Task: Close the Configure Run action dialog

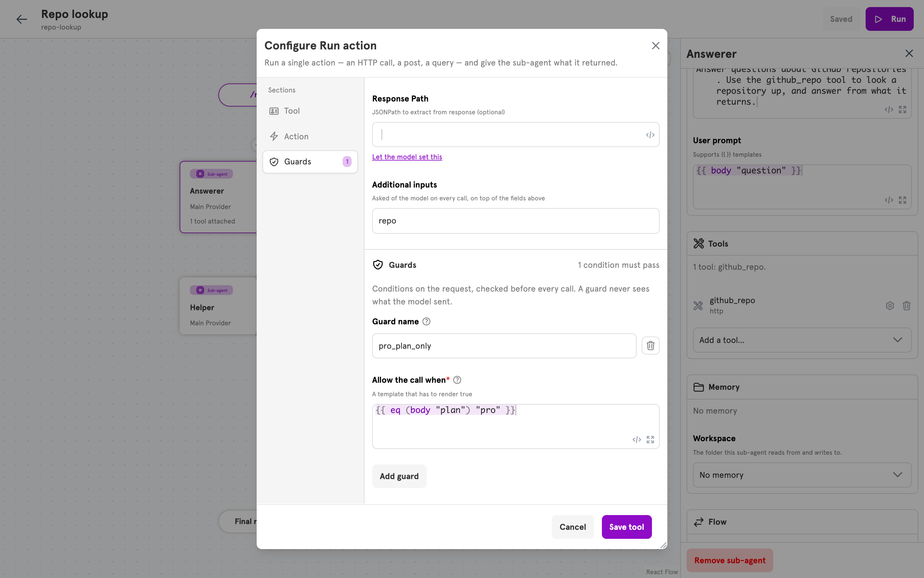Action: pyautogui.click(x=655, y=46)
